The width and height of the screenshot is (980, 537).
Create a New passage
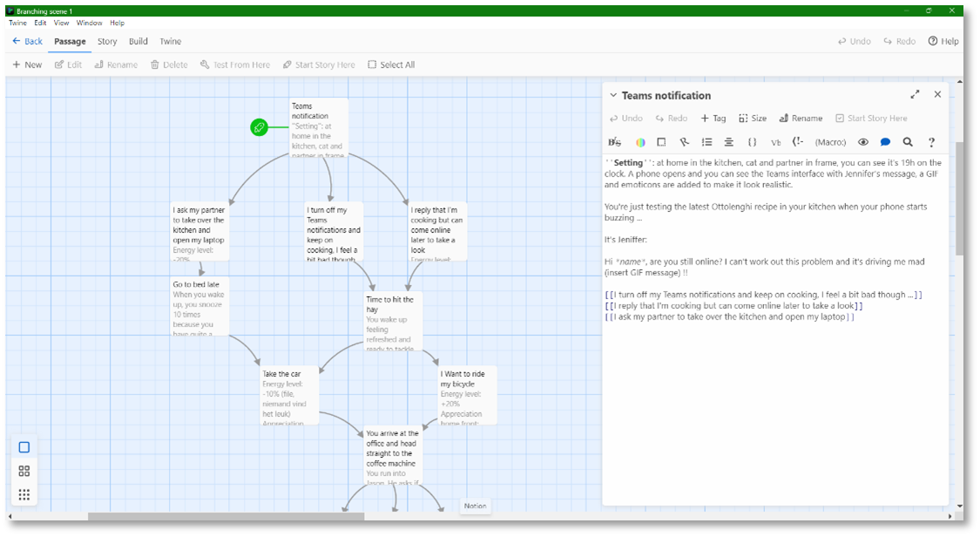coord(28,65)
